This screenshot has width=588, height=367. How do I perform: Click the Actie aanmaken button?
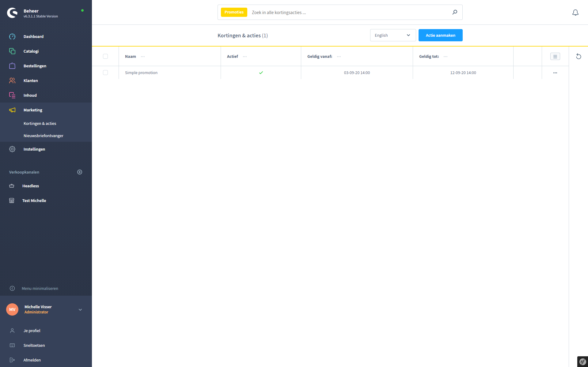coord(440,35)
